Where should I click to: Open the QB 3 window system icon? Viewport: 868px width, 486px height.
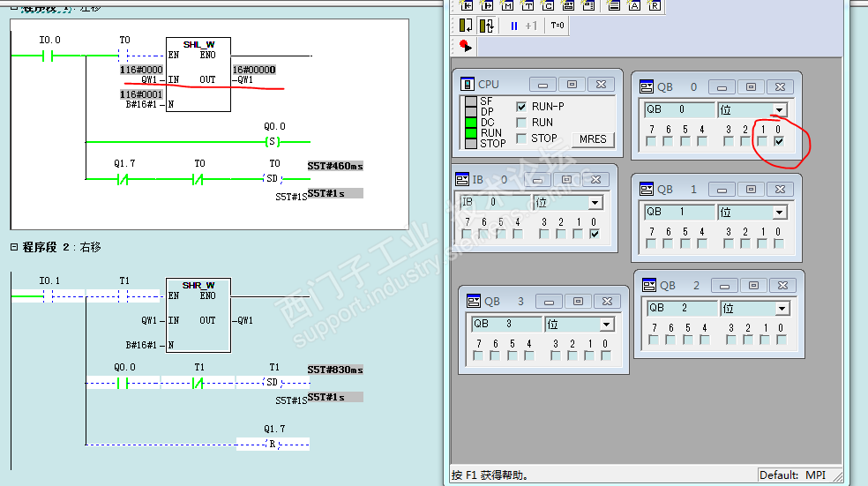coord(474,301)
